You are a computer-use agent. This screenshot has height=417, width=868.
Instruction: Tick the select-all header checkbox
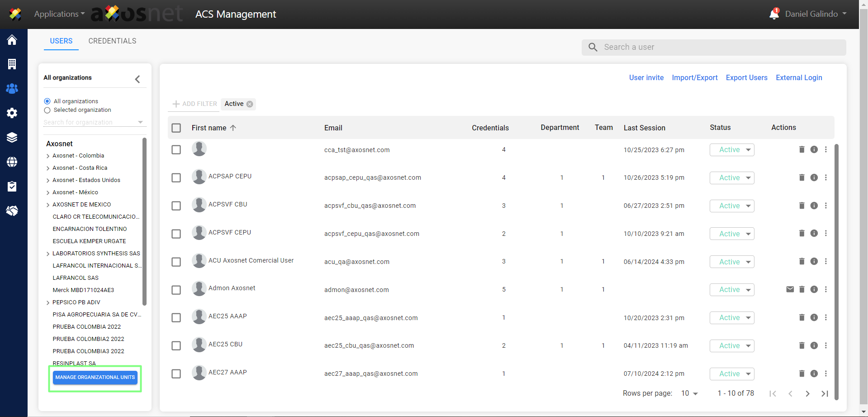pyautogui.click(x=176, y=128)
